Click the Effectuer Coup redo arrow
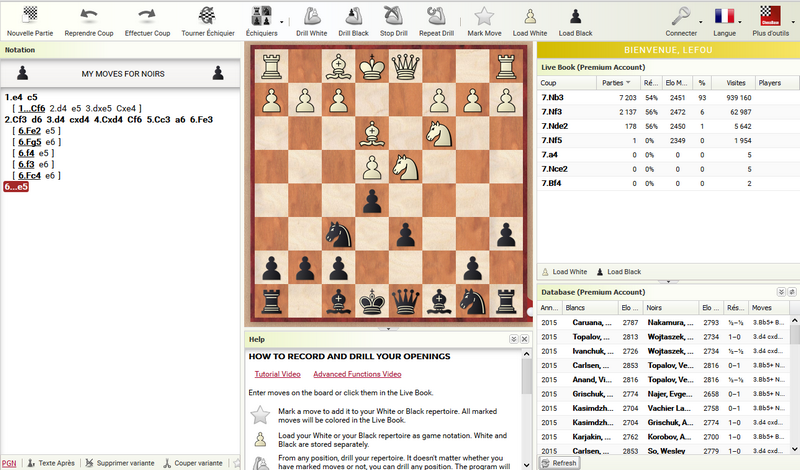The width and height of the screenshot is (800, 470). pos(147,20)
